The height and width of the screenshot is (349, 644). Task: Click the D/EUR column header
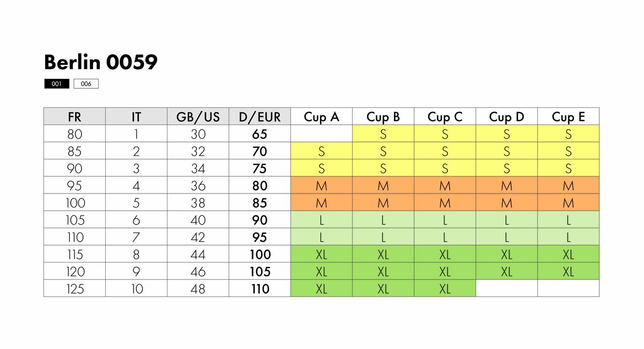(260, 117)
